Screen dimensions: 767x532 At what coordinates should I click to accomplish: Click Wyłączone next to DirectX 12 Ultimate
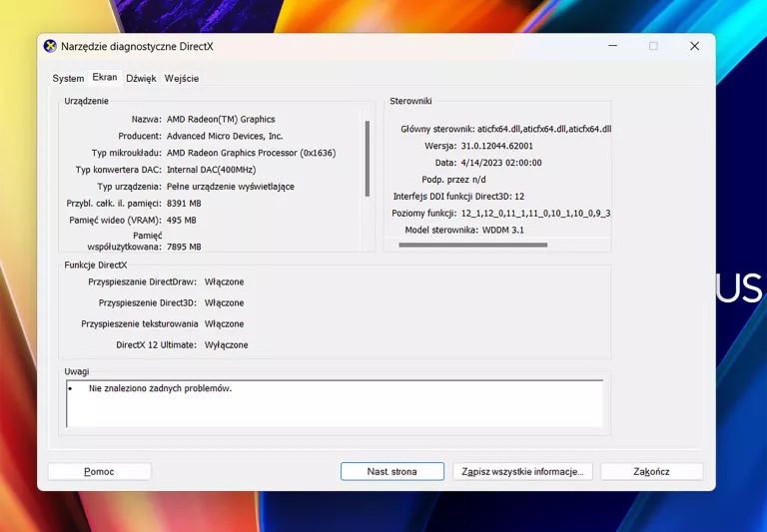coord(226,345)
